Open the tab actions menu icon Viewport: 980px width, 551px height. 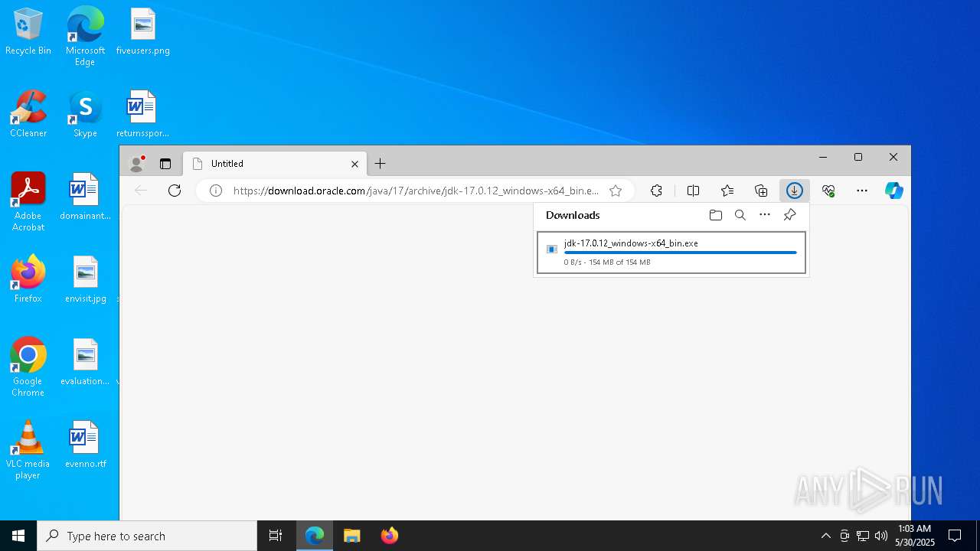[x=165, y=164]
